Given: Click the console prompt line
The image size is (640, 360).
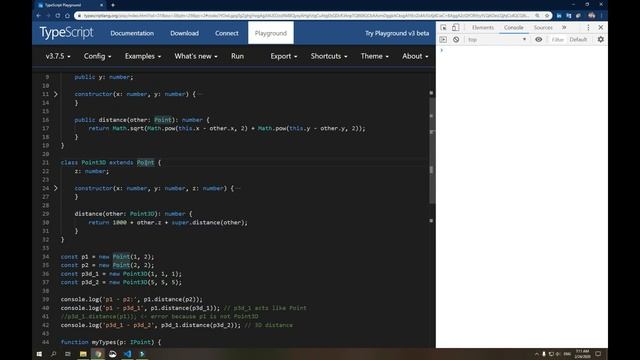Looking at the screenshot, I should (522, 50).
